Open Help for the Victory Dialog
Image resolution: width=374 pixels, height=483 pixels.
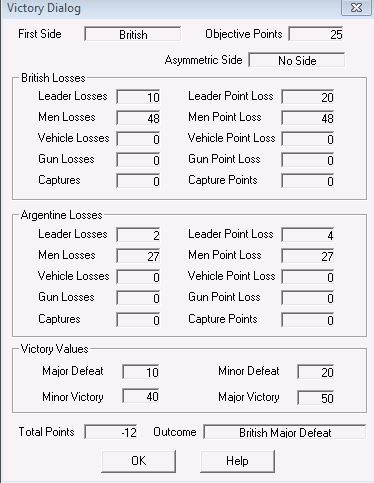[237, 461]
